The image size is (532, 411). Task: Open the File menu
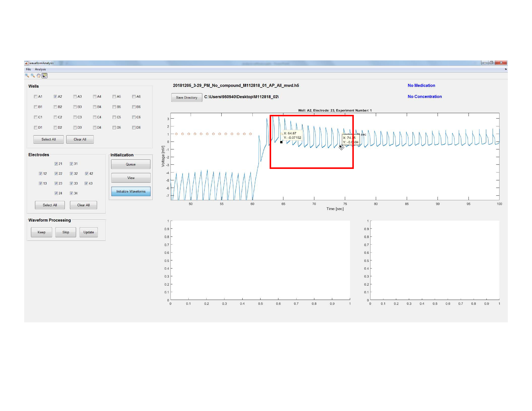[29, 69]
